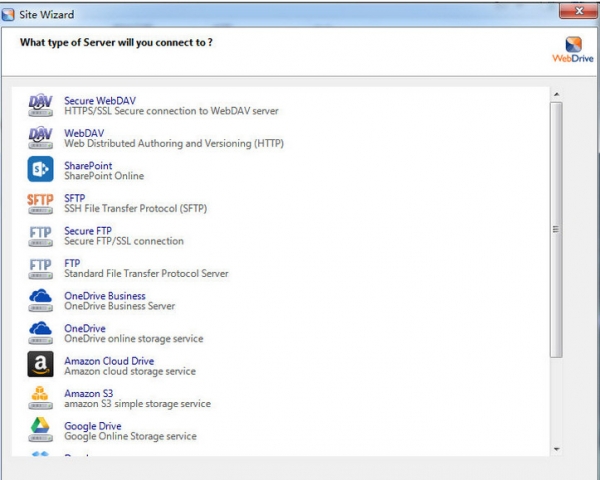Viewport: 600px width, 480px height.
Task: Click 'OneDrive online storage service' description
Action: pyautogui.click(x=134, y=339)
